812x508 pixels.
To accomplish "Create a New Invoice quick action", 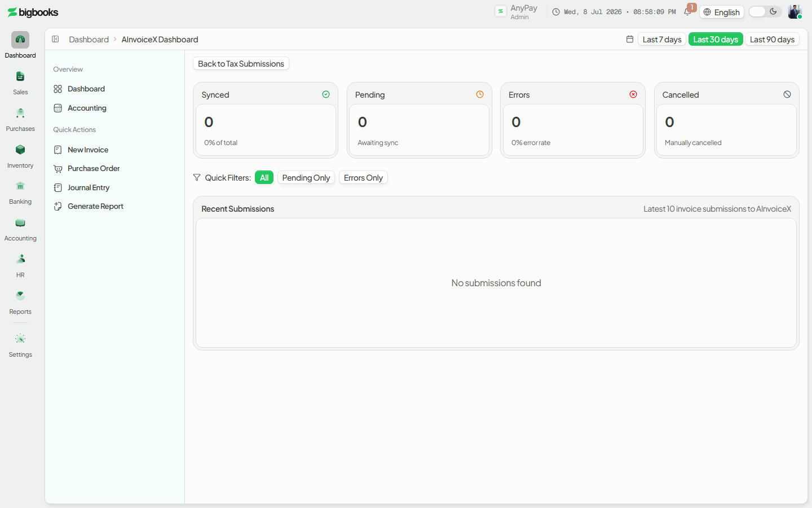I will tap(114, 150).
